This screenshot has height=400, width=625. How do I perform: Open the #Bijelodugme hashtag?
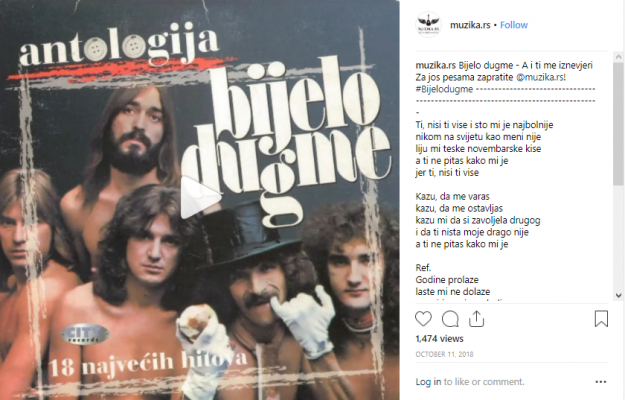pyautogui.click(x=444, y=89)
